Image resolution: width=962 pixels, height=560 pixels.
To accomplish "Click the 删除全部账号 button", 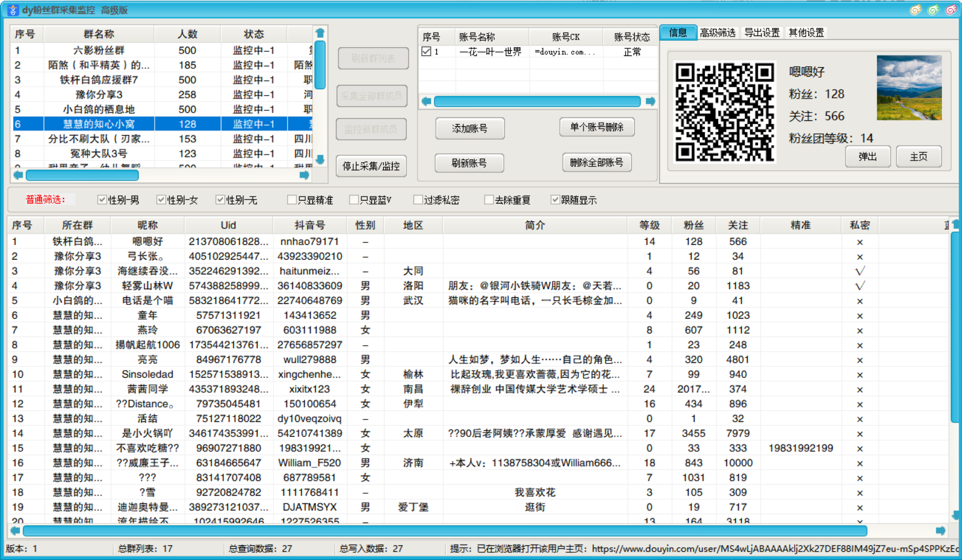I will point(596,162).
